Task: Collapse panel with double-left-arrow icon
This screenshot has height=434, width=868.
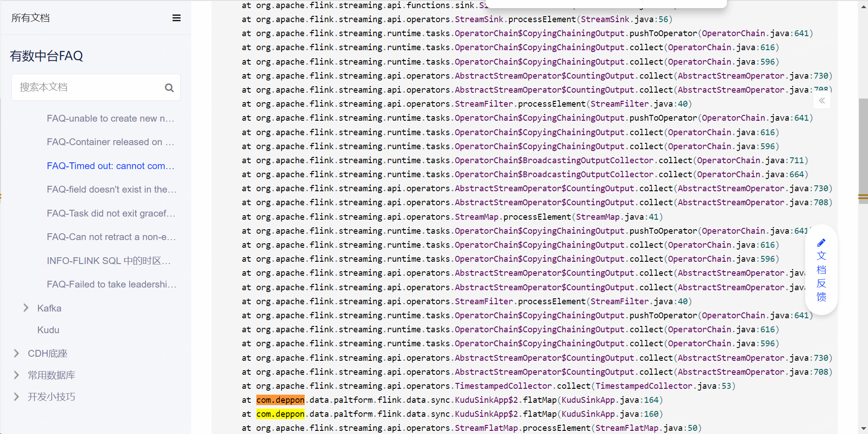Action: [822, 101]
